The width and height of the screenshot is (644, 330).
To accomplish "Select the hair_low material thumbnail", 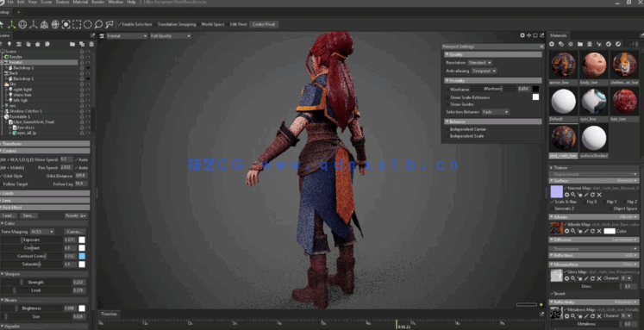I will (624, 101).
